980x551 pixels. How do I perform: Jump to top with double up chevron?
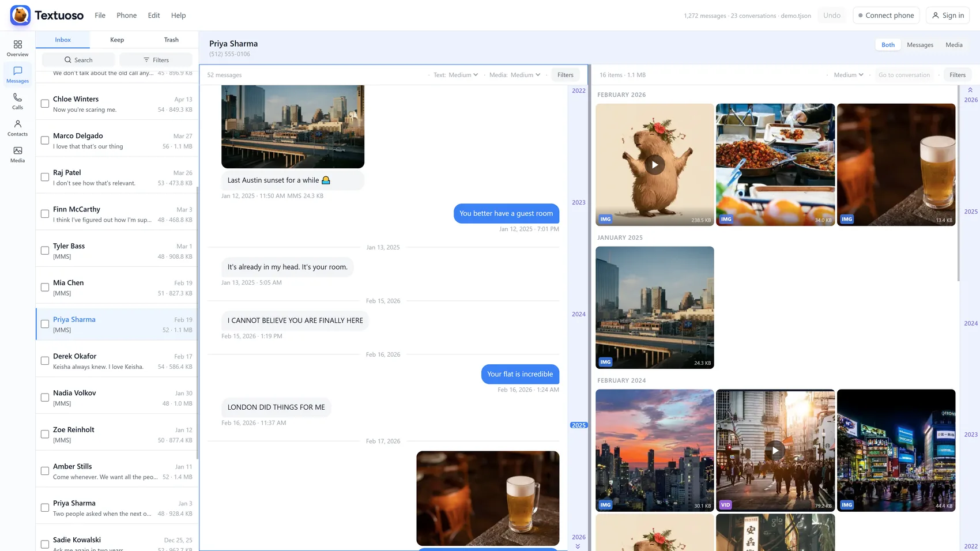(970, 90)
